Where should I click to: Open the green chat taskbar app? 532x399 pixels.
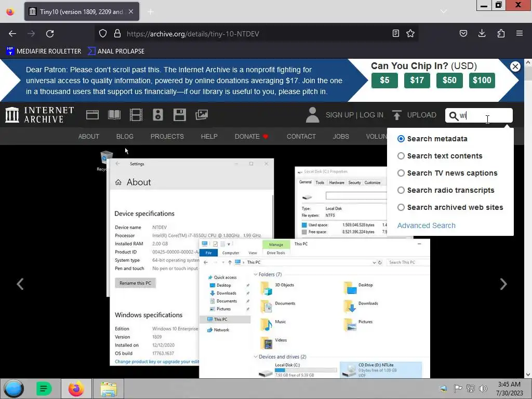[x=44, y=389]
